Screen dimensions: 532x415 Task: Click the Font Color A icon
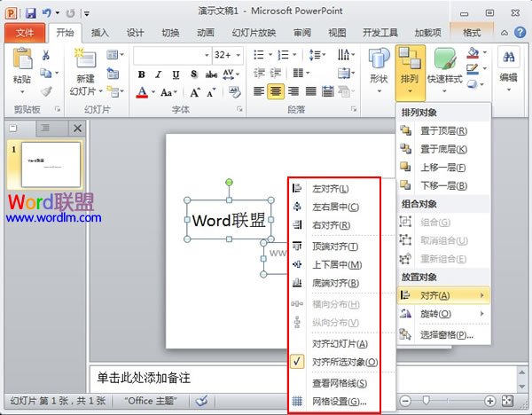pyautogui.click(x=142, y=92)
